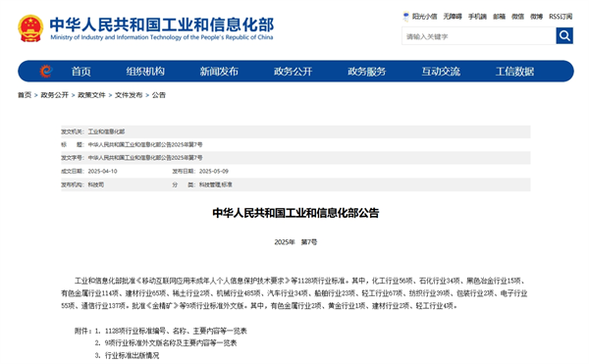Click the 发布日期 value 2025-05-09
Viewport: 589px width, 364px height.
pyautogui.click(x=214, y=172)
